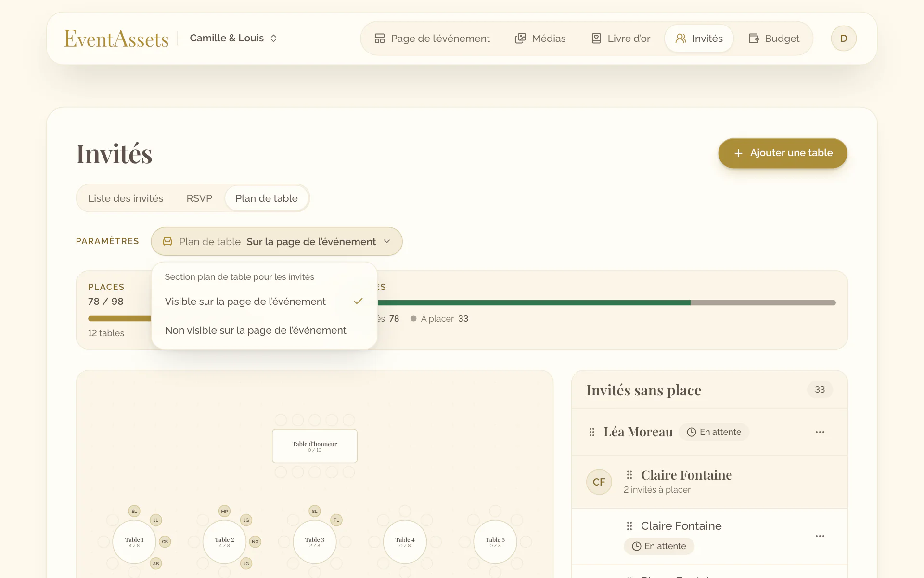Switch to Liste des invités tab

126,198
